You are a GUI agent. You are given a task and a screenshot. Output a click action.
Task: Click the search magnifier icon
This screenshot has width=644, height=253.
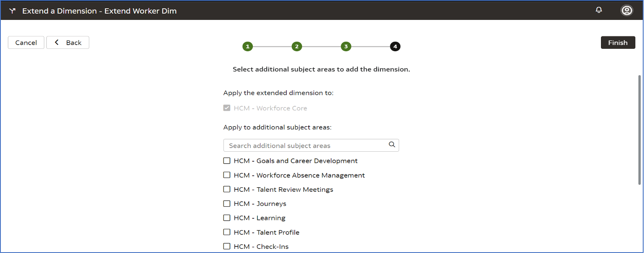[392, 145]
